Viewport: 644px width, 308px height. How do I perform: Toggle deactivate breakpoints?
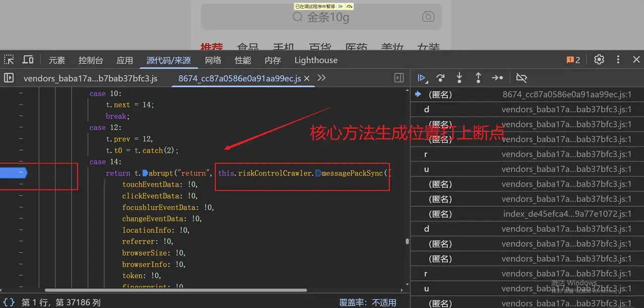pos(521,78)
